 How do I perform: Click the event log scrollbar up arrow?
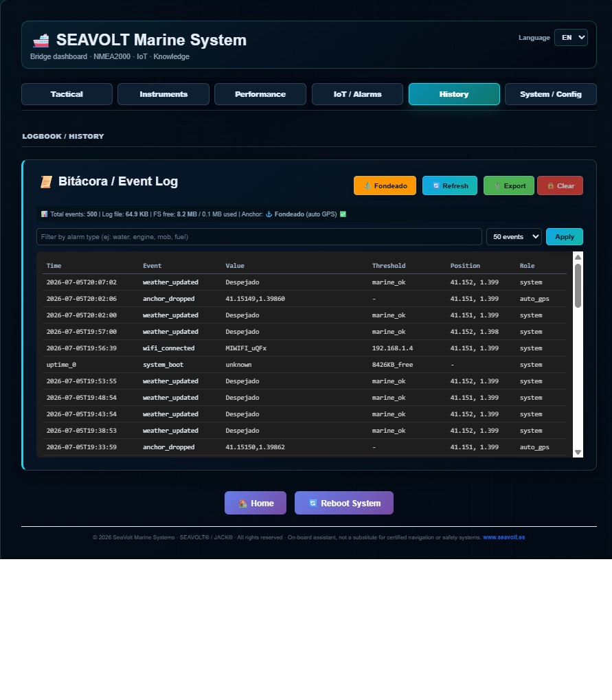point(578,257)
